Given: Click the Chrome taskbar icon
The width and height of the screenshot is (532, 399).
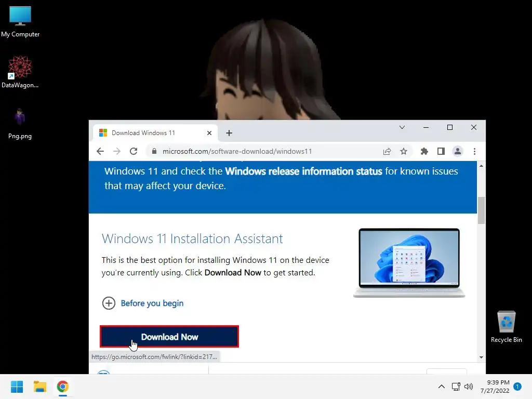Looking at the screenshot, I should point(63,387).
